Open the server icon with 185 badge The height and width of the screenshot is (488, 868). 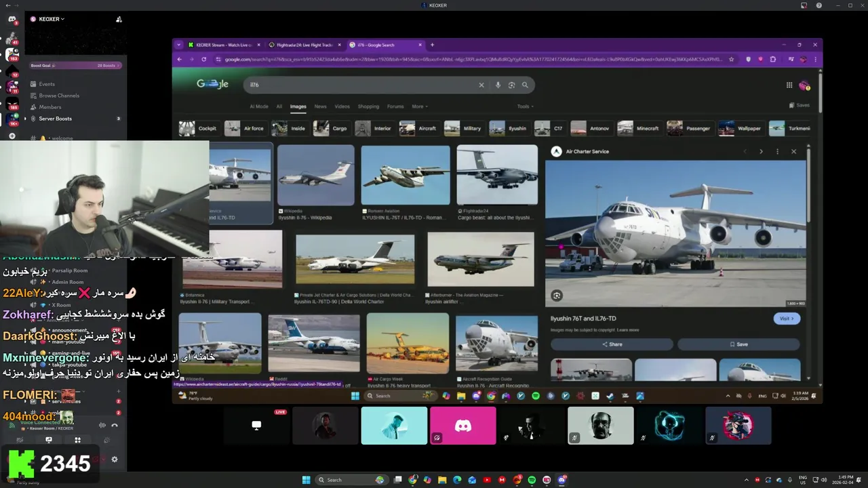tap(12, 103)
